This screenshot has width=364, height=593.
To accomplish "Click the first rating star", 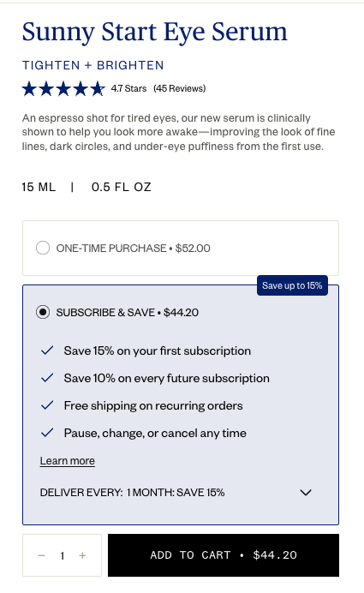I will click(29, 89).
